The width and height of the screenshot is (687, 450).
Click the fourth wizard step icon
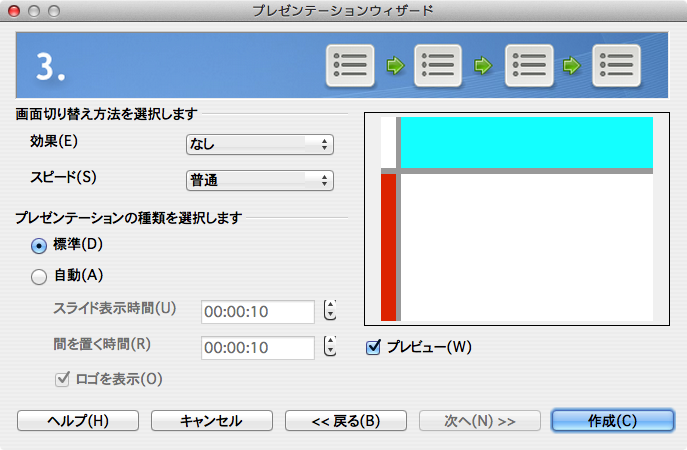[x=616, y=66]
